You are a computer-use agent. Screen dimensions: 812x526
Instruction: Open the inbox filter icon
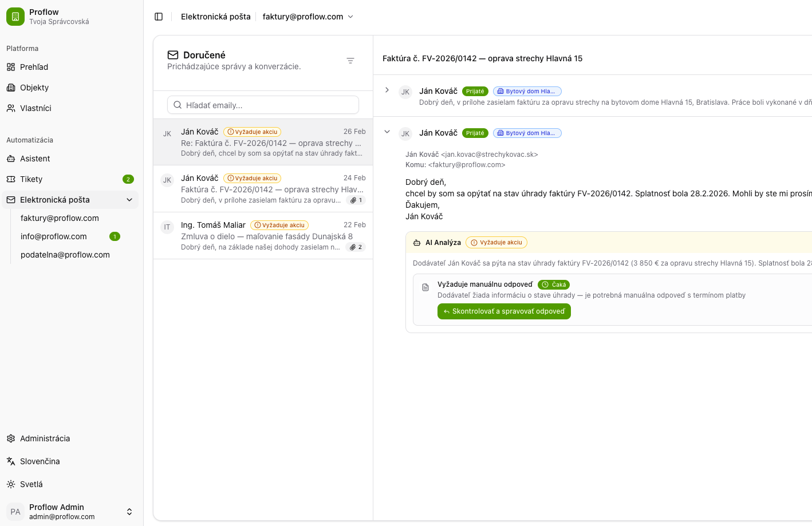coord(350,61)
